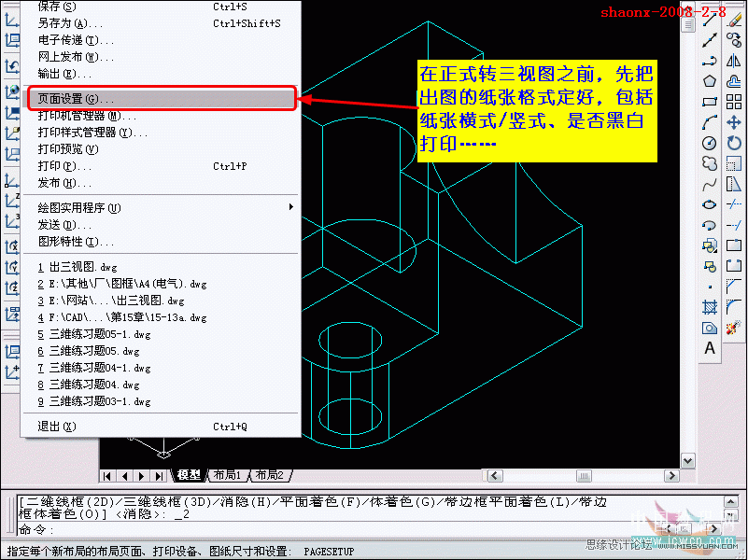Activate the Rotate tool

(734, 143)
